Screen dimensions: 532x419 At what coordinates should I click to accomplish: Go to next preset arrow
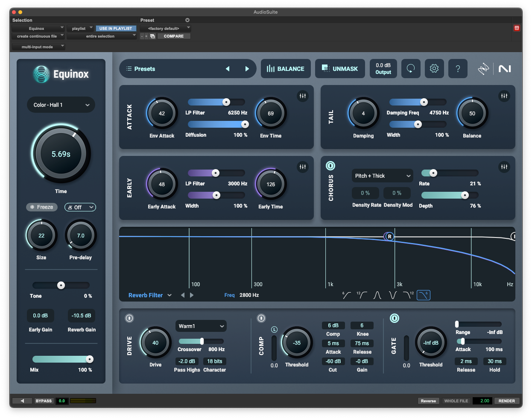(247, 69)
